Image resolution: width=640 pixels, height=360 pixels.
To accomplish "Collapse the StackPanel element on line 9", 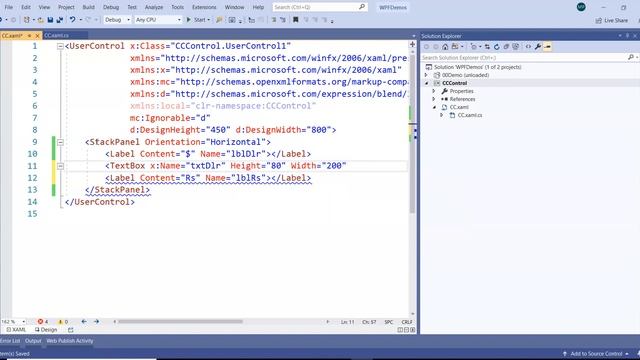I will pos(60,142).
